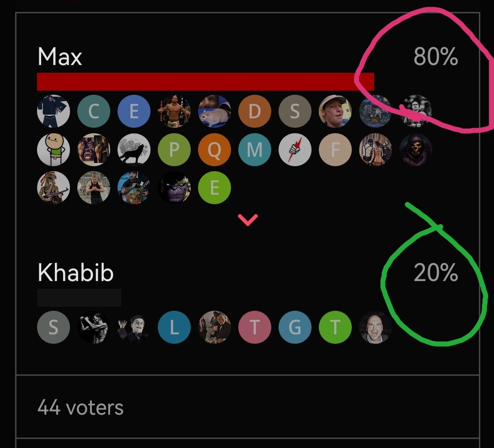Click the 80% result for Max
Viewport: 494px width, 448px height.
pos(435,57)
